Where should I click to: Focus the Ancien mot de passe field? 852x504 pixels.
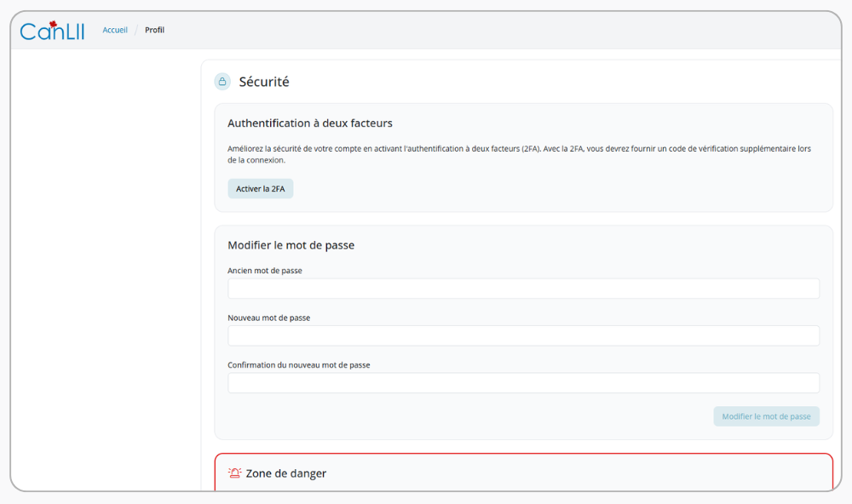pos(523,289)
